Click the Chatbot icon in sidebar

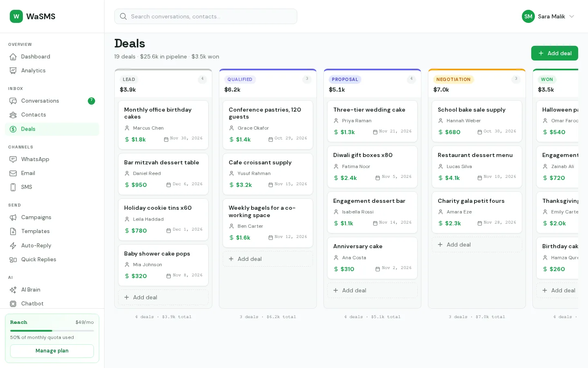point(13,304)
